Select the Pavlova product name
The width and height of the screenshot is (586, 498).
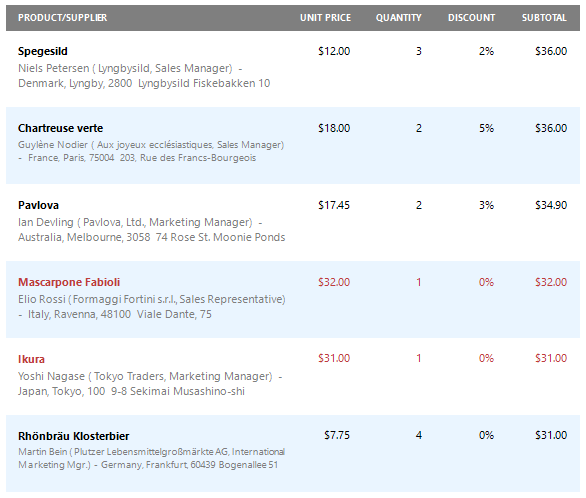[x=38, y=205]
